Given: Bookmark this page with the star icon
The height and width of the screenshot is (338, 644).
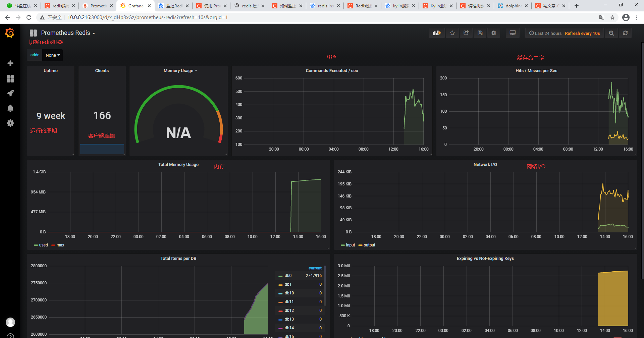Looking at the screenshot, I should (612, 17).
